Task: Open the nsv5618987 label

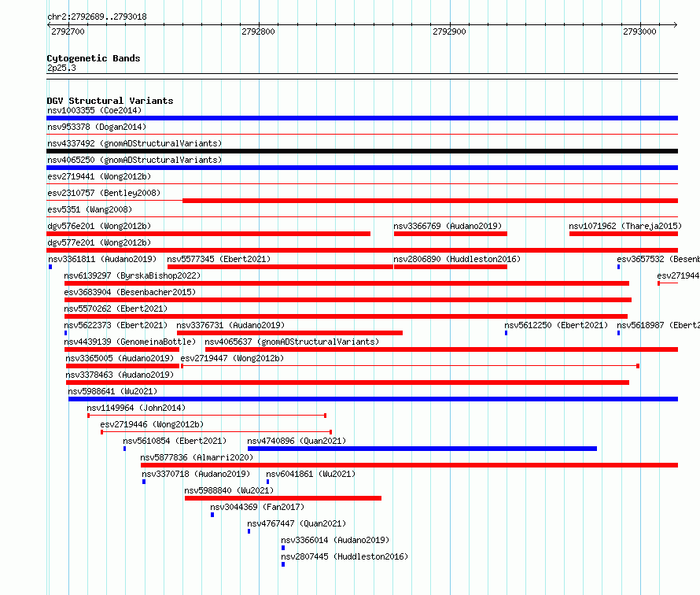Action: [658, 325]
